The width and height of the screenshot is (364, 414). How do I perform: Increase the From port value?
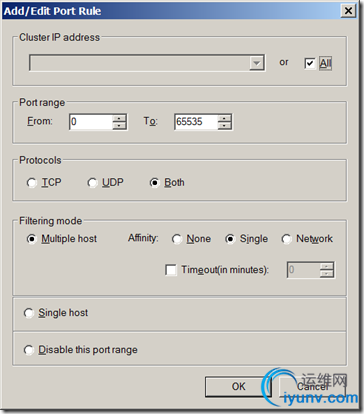(x=119, y=118)
